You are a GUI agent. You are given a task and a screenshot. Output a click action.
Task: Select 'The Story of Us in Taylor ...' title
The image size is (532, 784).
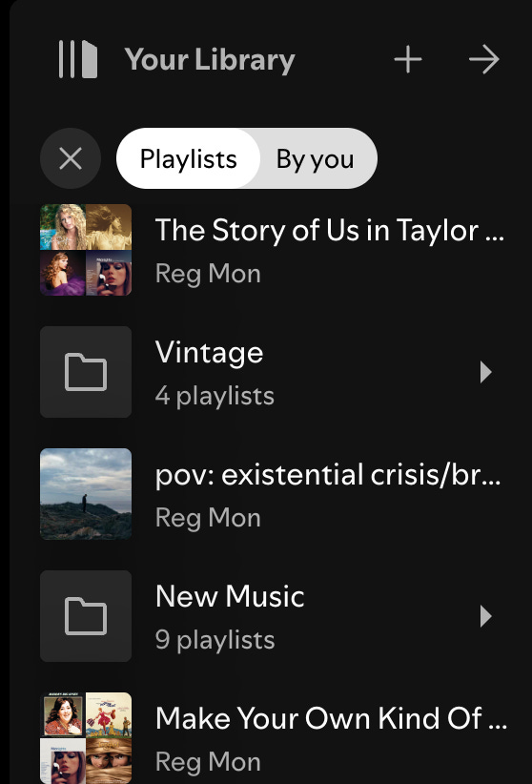tap(330, 231)
